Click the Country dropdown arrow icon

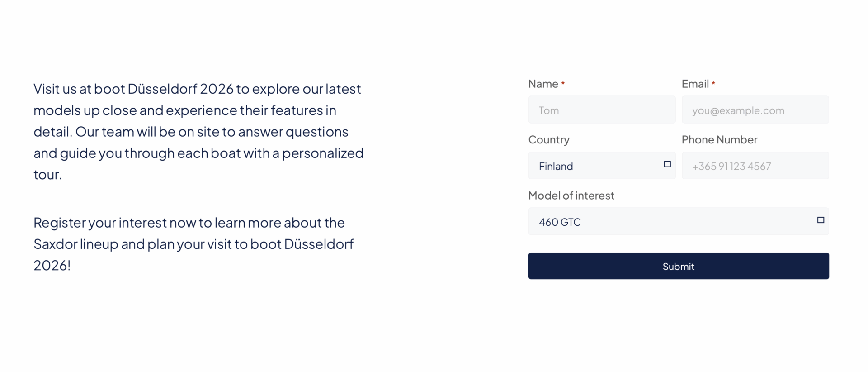(667, 164)
